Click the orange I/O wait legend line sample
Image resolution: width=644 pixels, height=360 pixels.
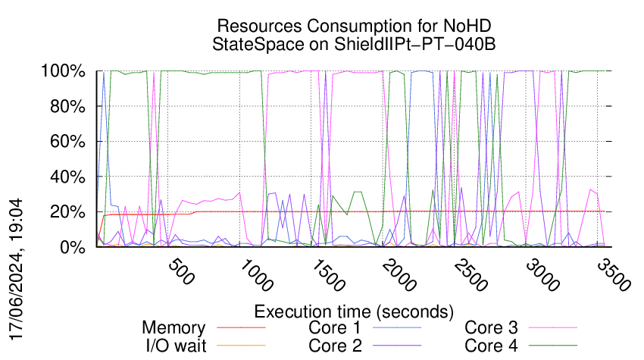(241, 346)
